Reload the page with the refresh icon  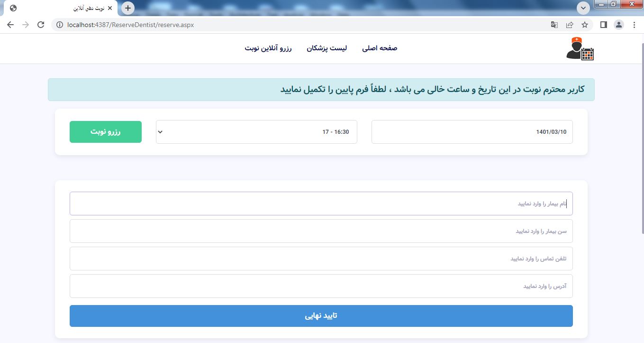coord(41,25)
